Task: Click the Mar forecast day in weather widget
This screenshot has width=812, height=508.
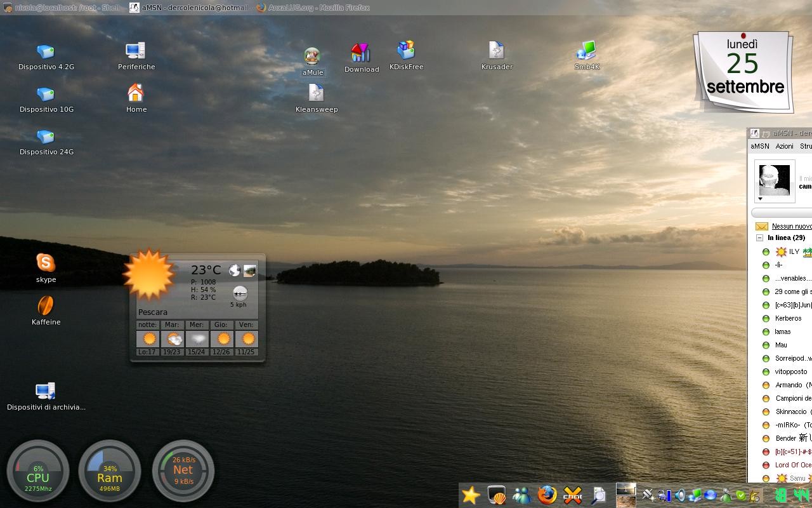Action: click(172, 338)
